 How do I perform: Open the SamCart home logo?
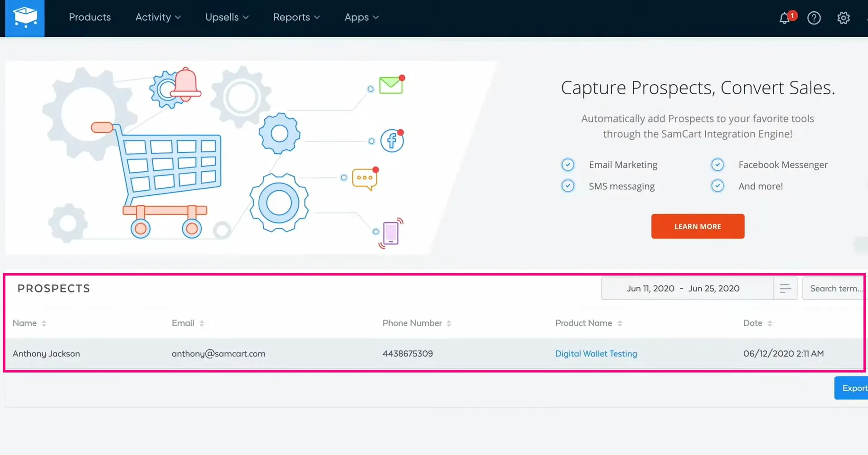[x=25, y=18]
